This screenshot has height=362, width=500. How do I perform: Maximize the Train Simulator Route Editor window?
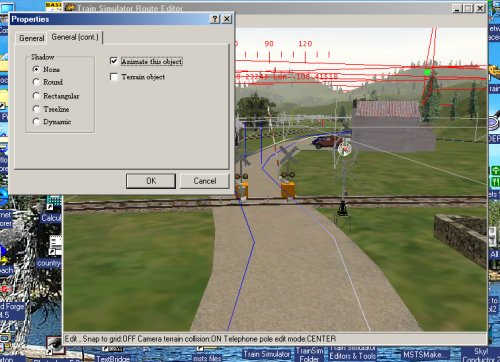coord(468,8)
